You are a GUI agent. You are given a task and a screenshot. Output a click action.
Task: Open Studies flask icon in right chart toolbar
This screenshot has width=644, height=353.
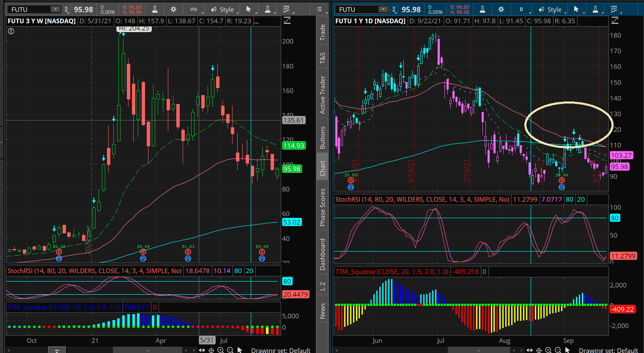coord(482,9)
